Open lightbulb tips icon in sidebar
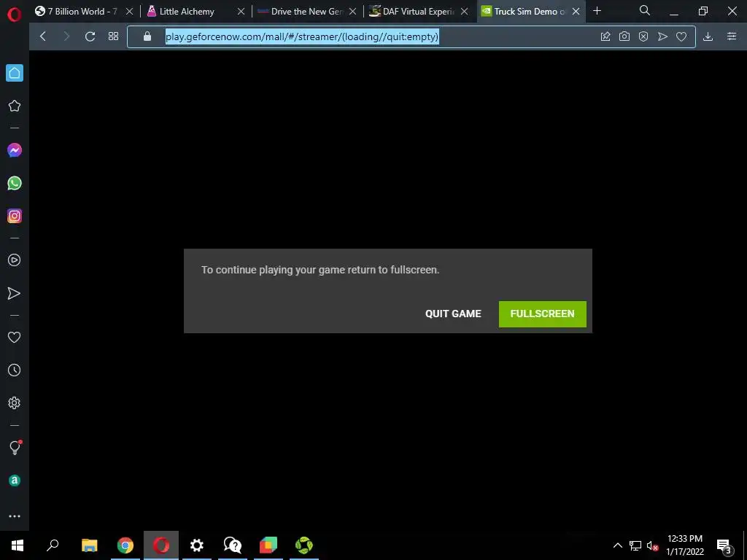747x560 pixels. pos(15,447)
